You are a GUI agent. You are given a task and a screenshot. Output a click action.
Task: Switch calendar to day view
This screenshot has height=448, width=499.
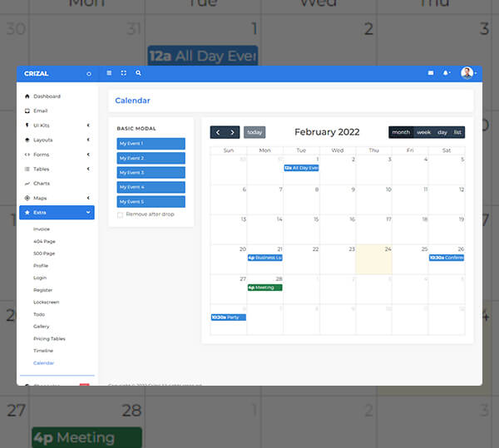click(x=442, y=132)
